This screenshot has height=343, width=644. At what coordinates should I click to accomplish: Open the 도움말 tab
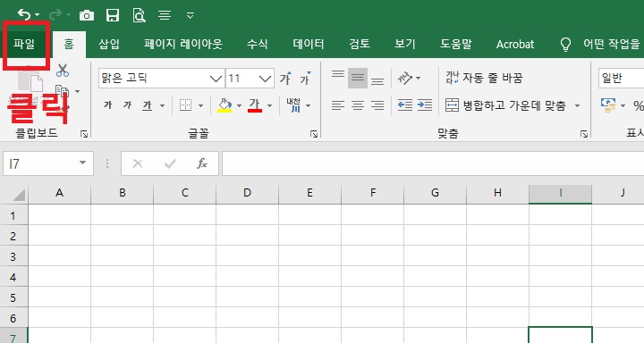coord(456,44)
